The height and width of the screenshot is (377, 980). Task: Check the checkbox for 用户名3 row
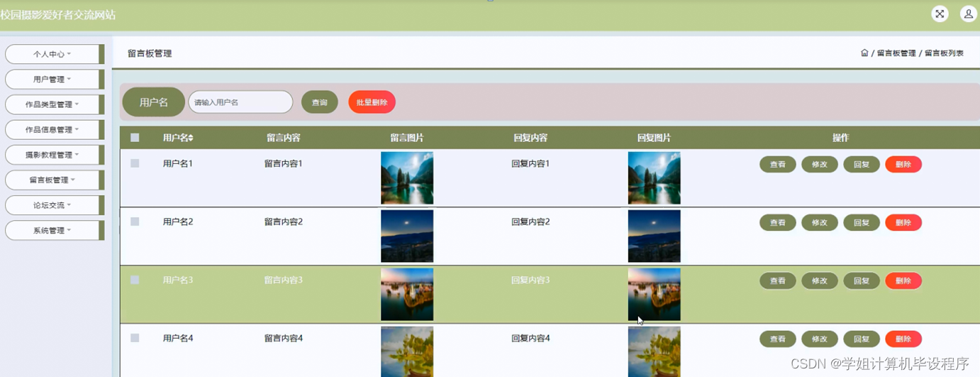[135, 280]
